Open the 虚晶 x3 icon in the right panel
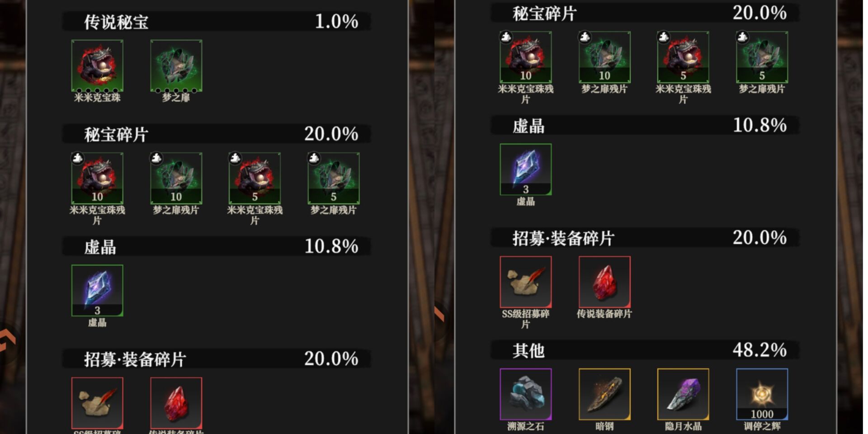 click(x=525, y=169)
